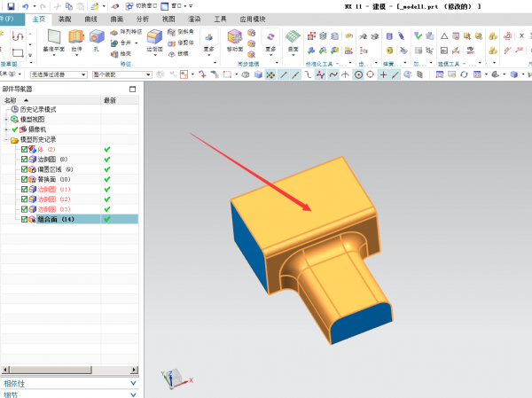
Task: Click the sketch rectangle icon
Action: [18, 53]
